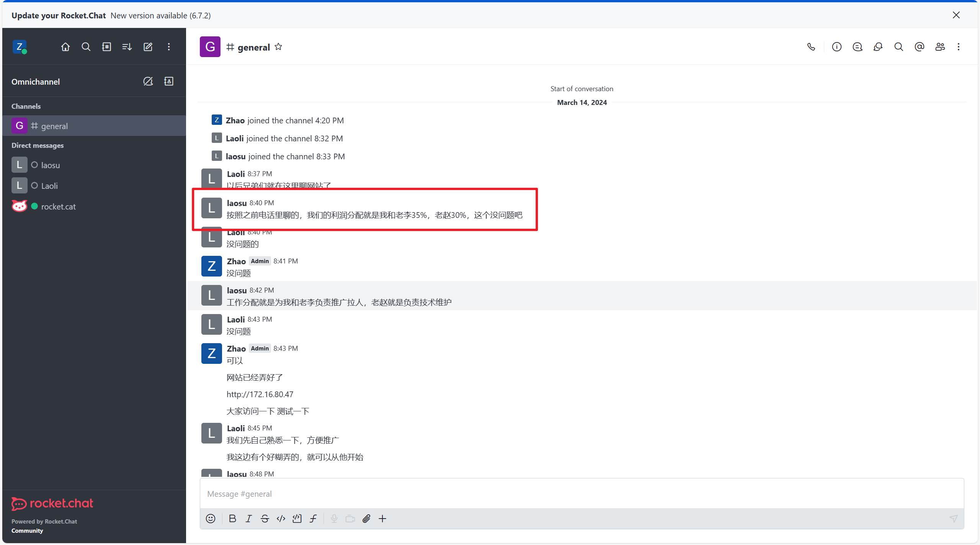Toggle favorite star for general channel
Screen dimensions: 980x545
(278, 47)
